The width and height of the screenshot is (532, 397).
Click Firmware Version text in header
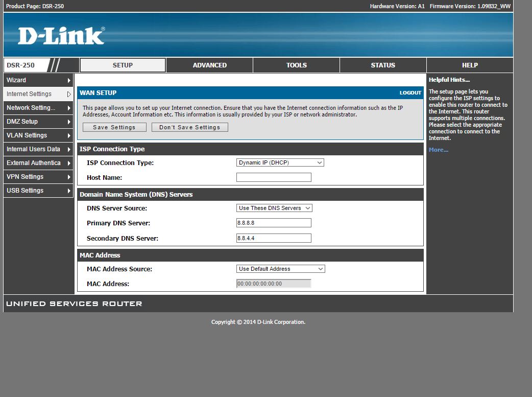(470, 6)
